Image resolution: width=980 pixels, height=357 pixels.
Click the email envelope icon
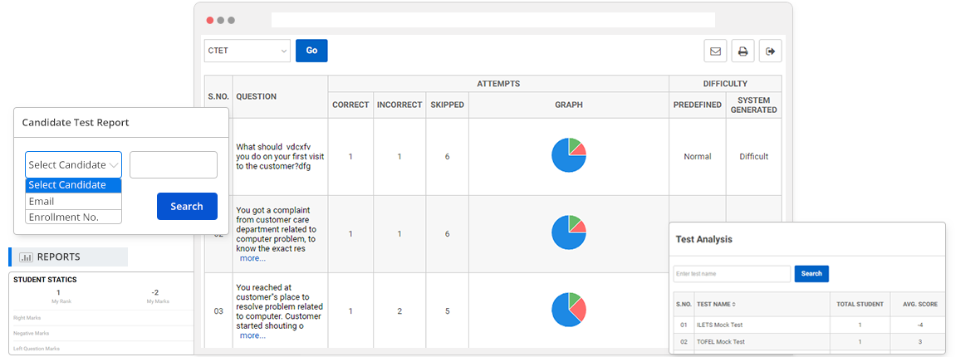click(715, 51)
